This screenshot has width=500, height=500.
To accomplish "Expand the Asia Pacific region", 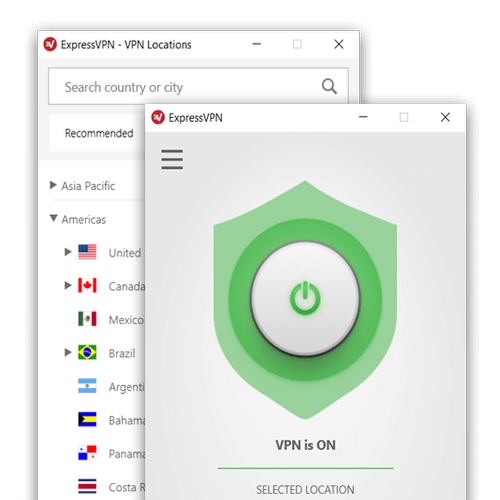I will [53, 185].
